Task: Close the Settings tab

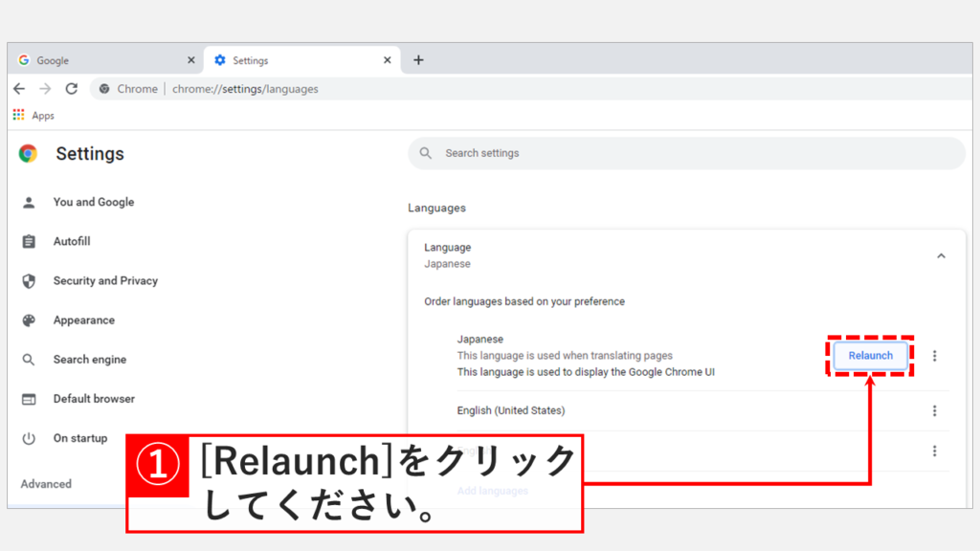Action: point(388,60)
